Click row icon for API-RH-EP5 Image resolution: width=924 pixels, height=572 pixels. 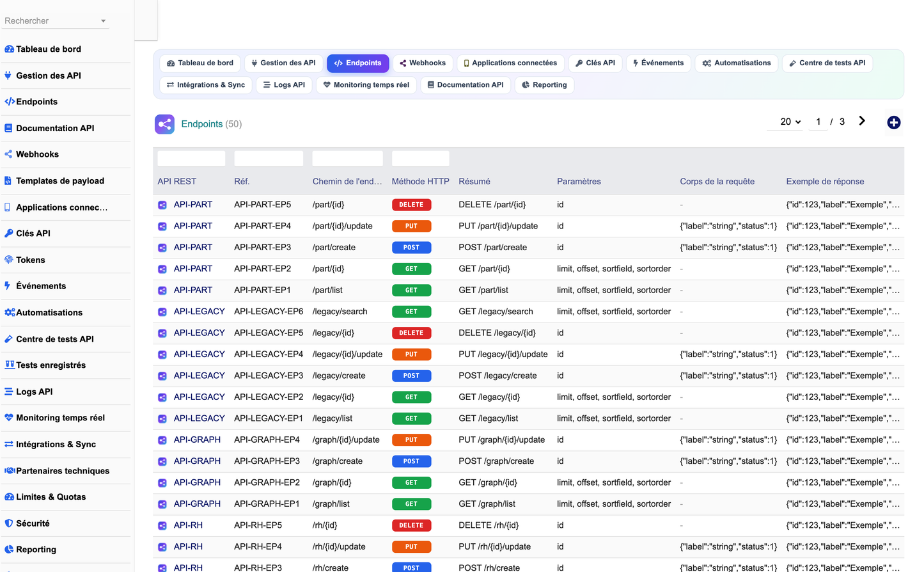pyautogui.click(x=162, y=526)
